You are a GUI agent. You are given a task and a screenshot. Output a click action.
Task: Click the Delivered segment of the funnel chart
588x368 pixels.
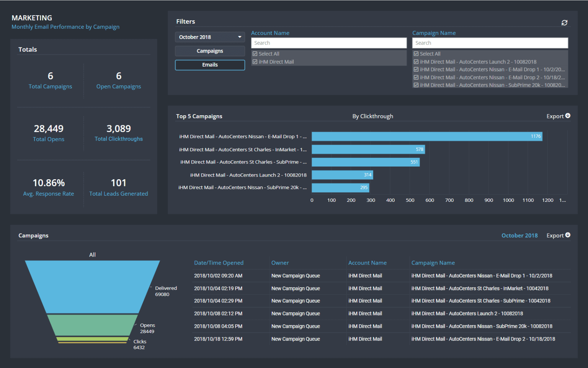click(92, 287)
